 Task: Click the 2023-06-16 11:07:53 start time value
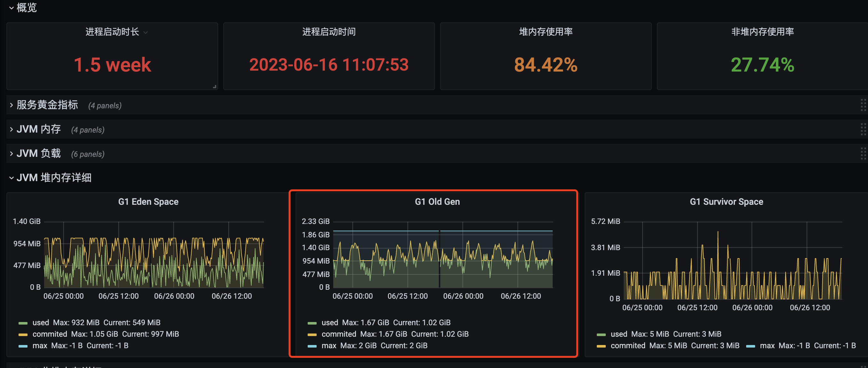[329, 65]
